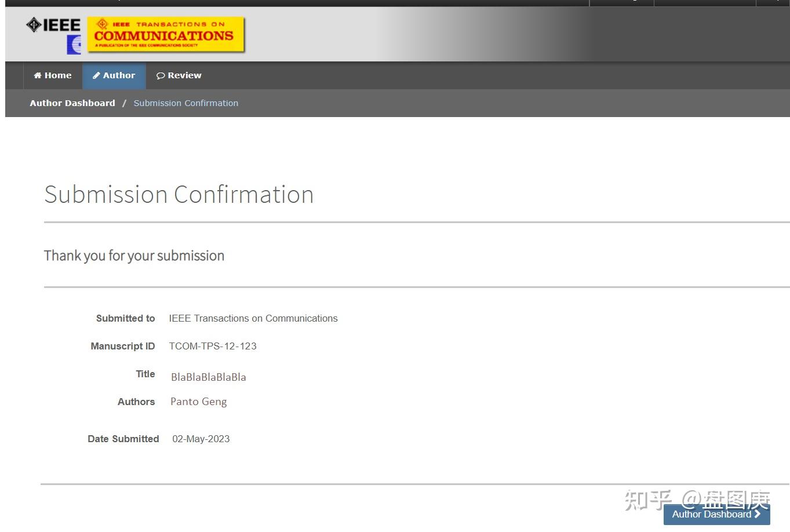Open Author Dashboard from the breadcrumb
The width and height of the screenshot is (790, 532).
[72, 103]
